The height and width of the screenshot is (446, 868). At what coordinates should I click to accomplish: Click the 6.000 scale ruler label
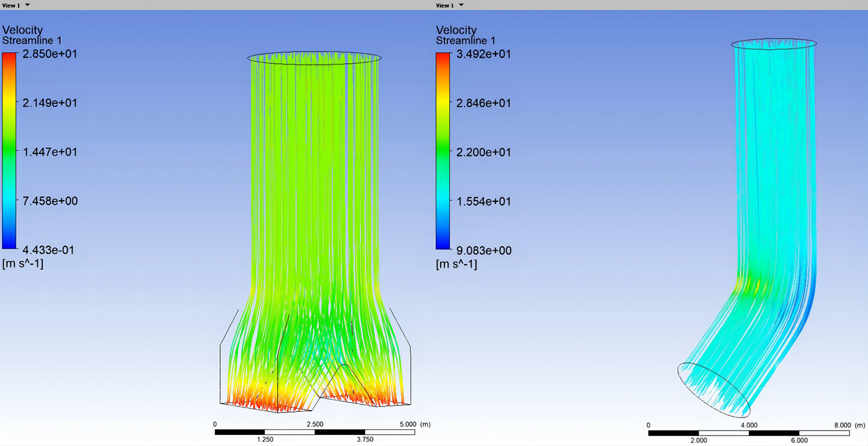tap(799, 440)
